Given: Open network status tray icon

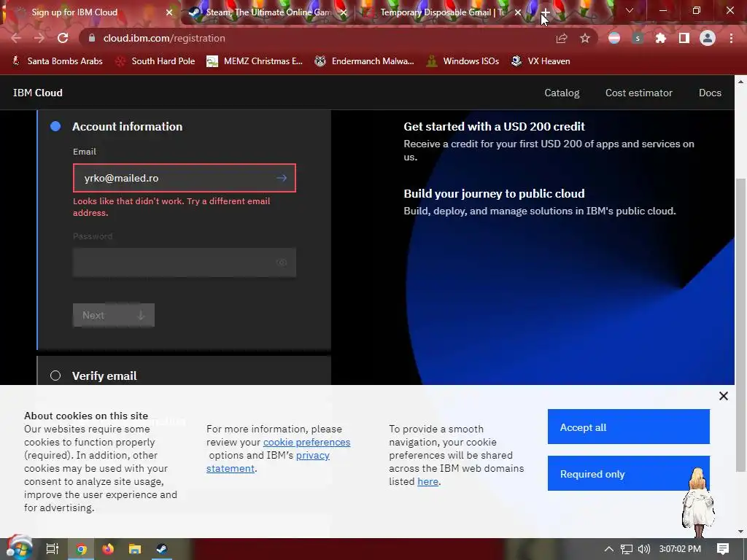Looking at the screenshot, I should point(627,549).
